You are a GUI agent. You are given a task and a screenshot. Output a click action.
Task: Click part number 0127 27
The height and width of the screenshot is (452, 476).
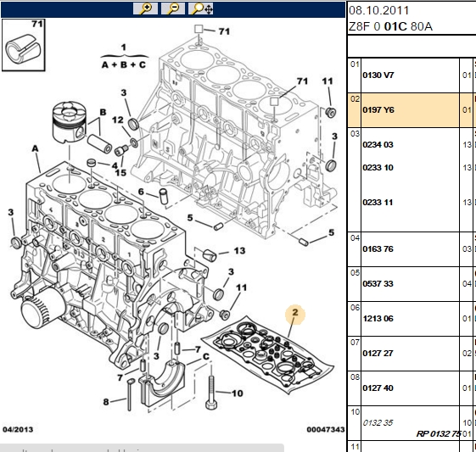tap(378, 354)
